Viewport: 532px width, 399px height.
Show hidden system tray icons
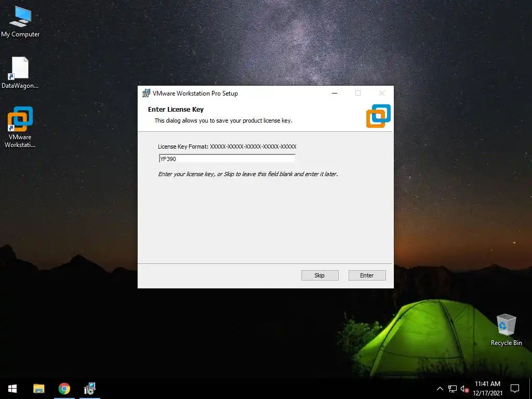(440, 389)
